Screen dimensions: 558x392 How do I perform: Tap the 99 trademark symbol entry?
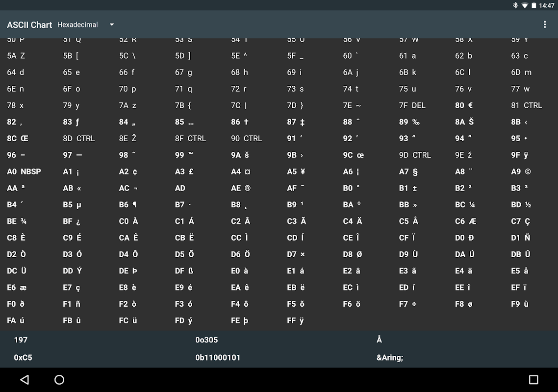(184, 155)
